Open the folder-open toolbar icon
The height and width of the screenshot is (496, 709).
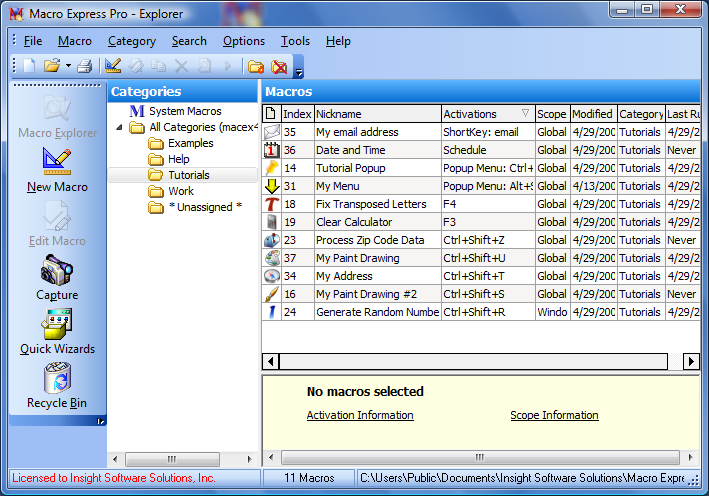pos(52,66)
